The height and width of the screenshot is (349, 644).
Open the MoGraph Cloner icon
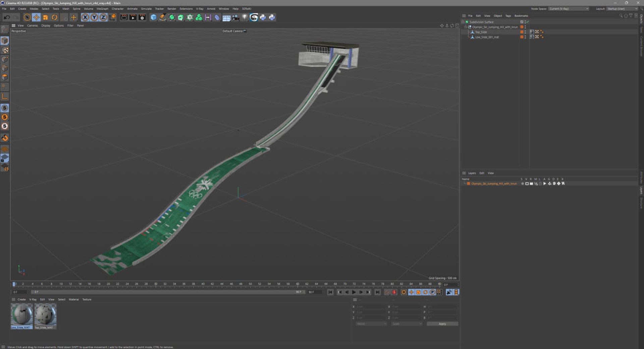pyautogui.click(x=199, y=17)
